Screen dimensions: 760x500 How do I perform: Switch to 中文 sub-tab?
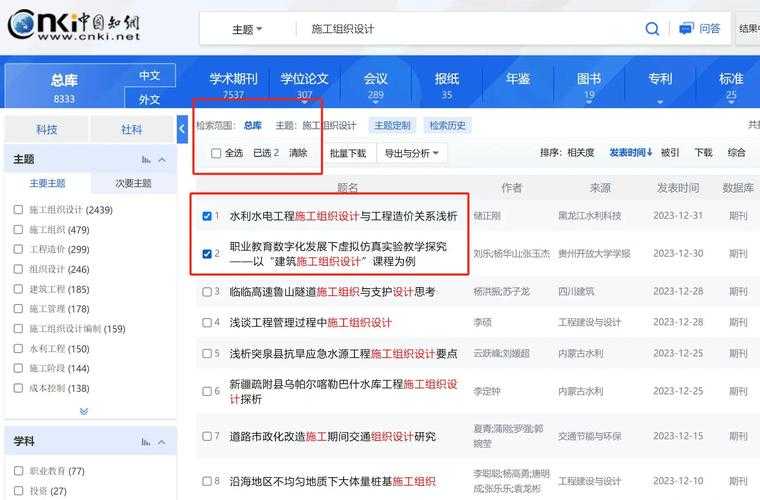[150, 76]
